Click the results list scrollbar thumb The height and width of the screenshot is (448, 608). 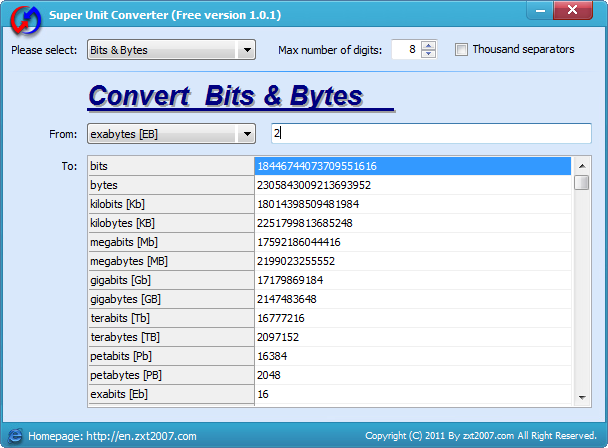(582, 183)
